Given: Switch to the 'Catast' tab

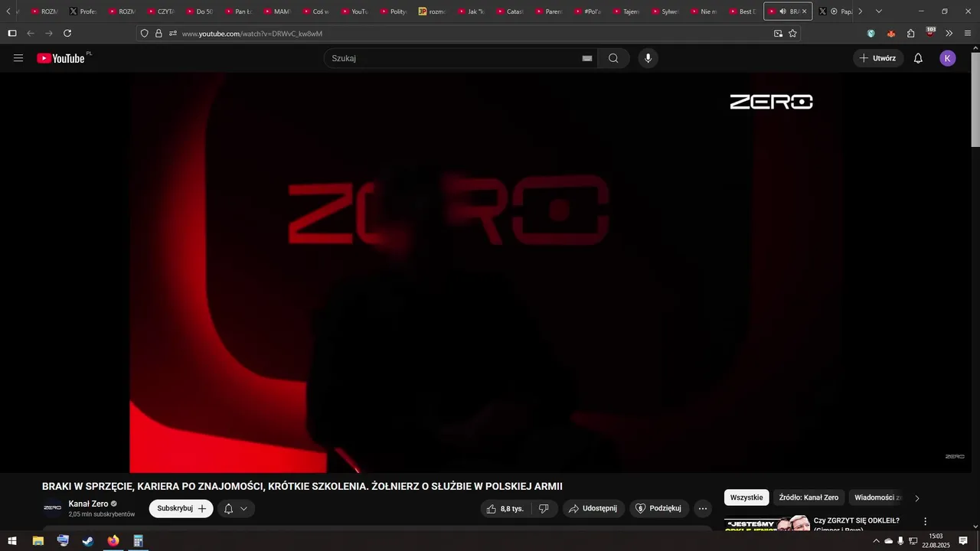Looking at the screenshot, I should 510,11.
